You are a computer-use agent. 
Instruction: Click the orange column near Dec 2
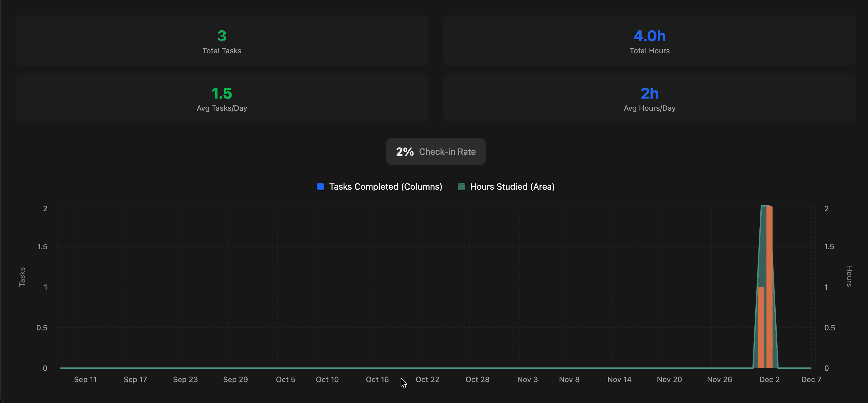click(x=769, y=303)
